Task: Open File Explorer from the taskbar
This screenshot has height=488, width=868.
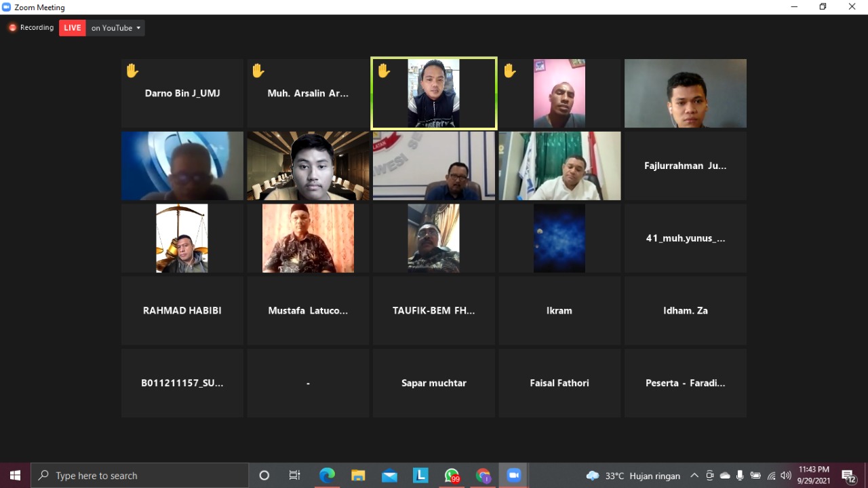Action: tap(358, 475)
